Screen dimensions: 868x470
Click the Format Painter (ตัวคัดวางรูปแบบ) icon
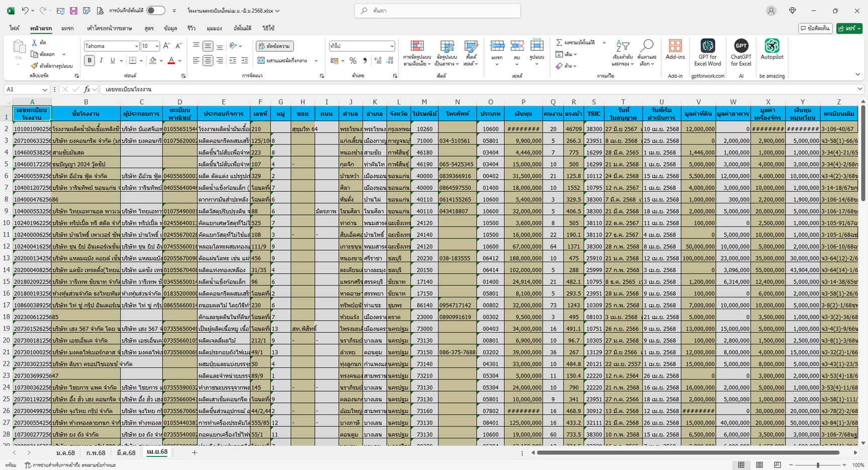[34, 66]
